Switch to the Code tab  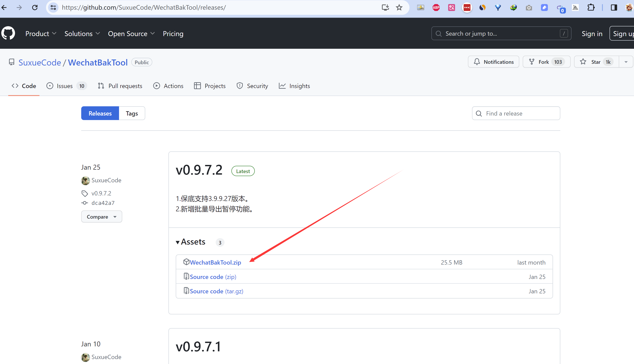click(x=24, y=86)
